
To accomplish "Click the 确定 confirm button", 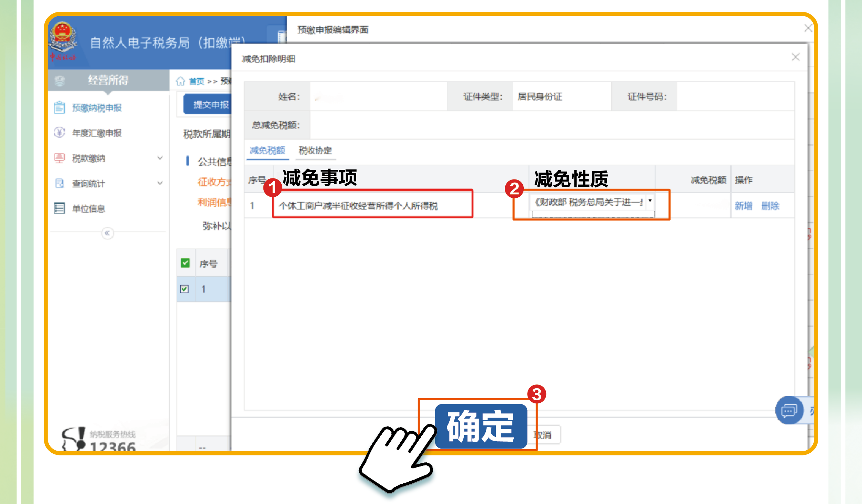I will point(481,426).
